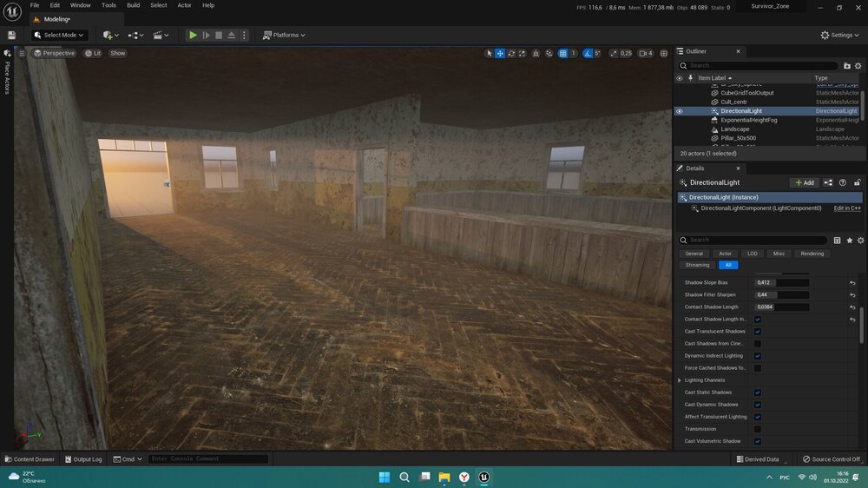Expand the Lighting Channels section
Image resolution: width=868 pixels, height=488 pixels.
pyautogui.click(x=680, y=380)
